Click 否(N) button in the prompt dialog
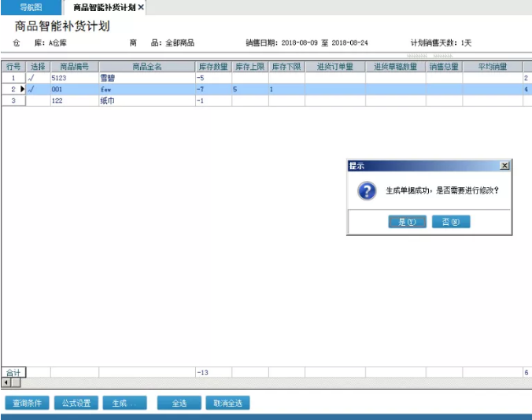 tap(451, 222)
